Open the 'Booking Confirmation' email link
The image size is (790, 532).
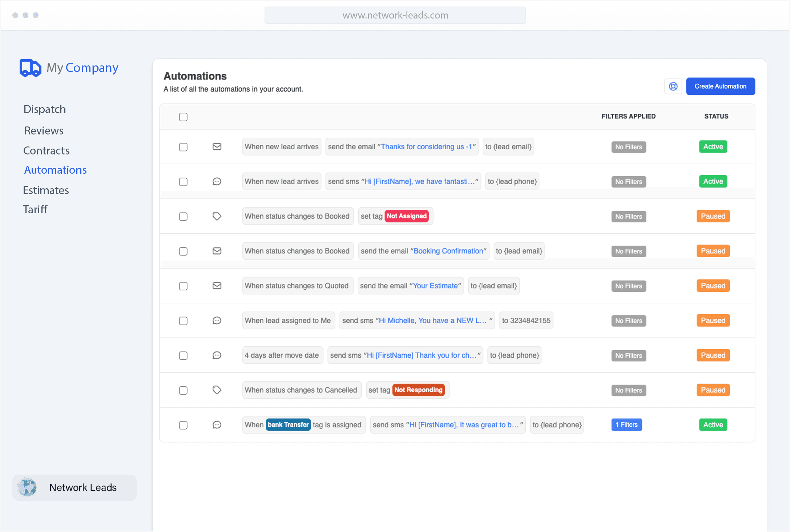pyautogui.click(x=448, y=251)
